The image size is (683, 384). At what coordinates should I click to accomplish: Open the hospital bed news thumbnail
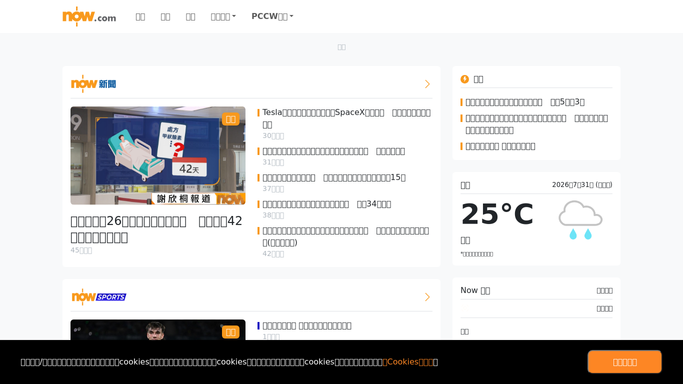point(158,155)
